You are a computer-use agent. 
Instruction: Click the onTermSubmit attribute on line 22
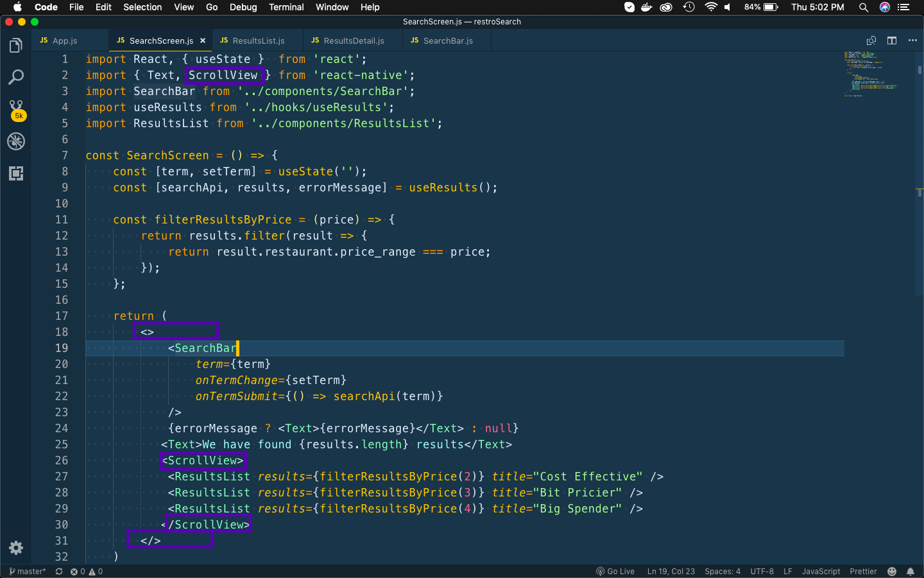click(236, 396)
